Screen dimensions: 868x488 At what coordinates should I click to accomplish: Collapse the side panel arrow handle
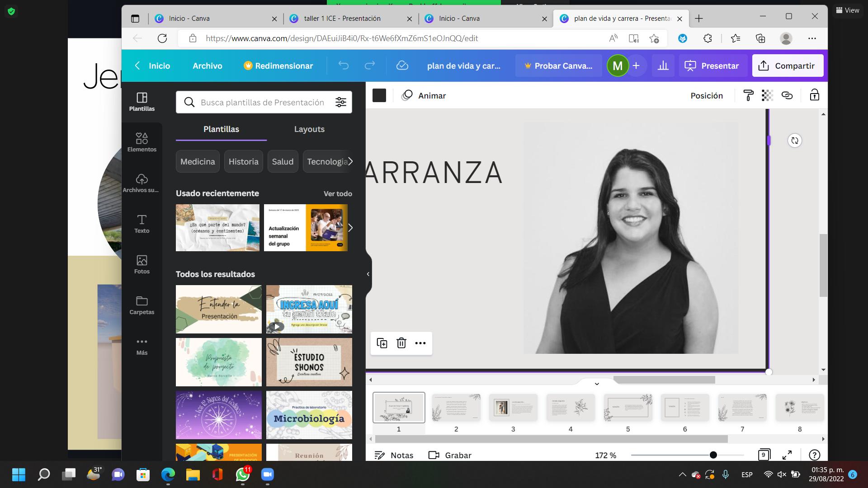click(x=368, y=274)
